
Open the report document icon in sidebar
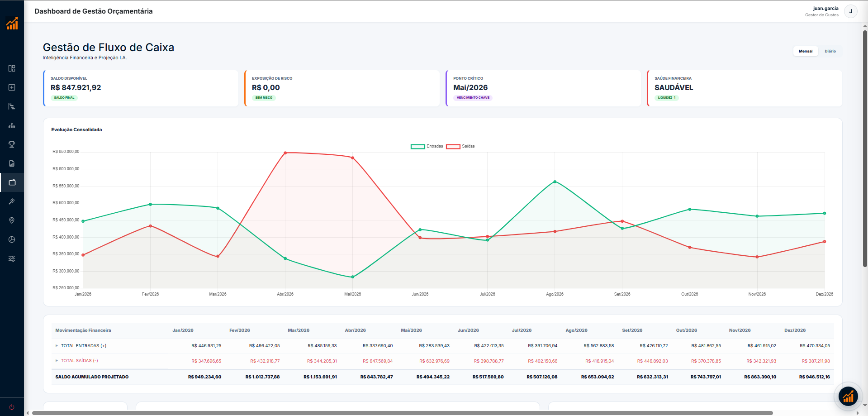12,163
